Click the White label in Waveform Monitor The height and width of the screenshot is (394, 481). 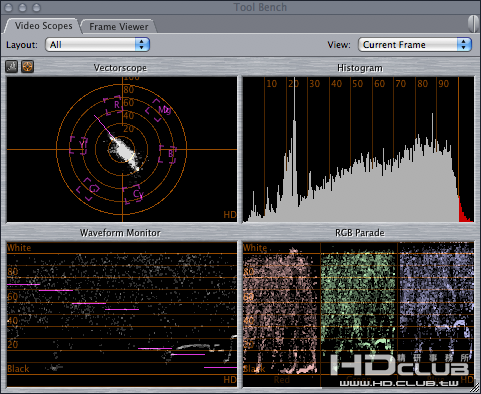point(19,248)
